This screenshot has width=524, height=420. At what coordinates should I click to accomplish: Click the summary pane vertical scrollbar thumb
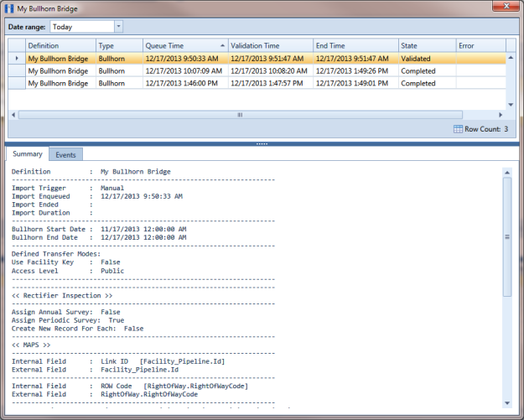click(x=507, y=236)
